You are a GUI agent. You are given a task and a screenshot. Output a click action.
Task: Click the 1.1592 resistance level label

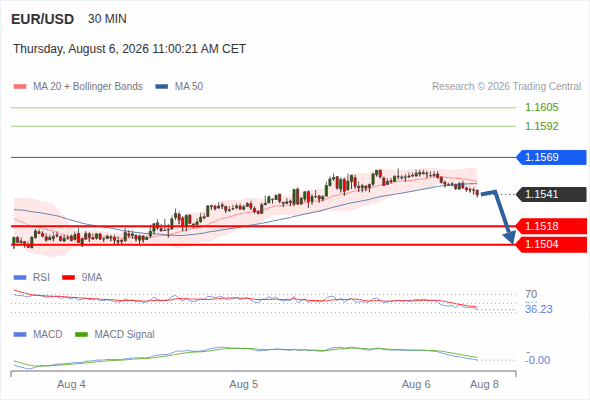(541, 126)
